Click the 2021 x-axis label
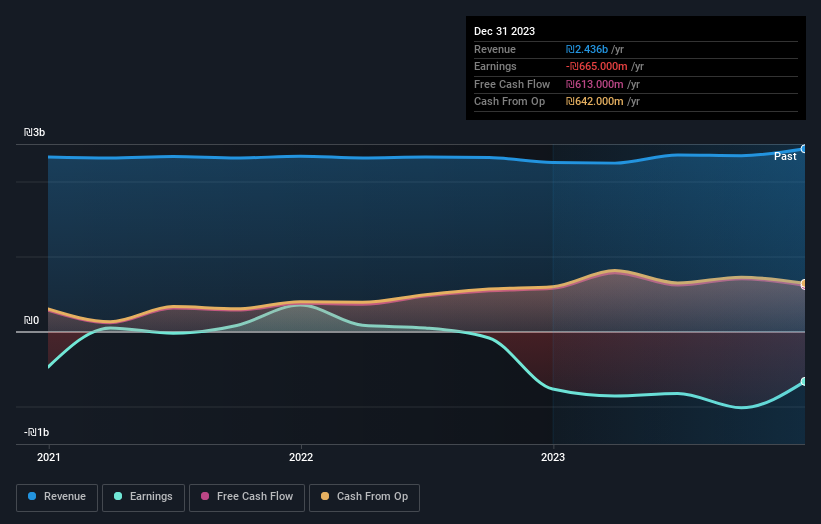 coord(49,457)
